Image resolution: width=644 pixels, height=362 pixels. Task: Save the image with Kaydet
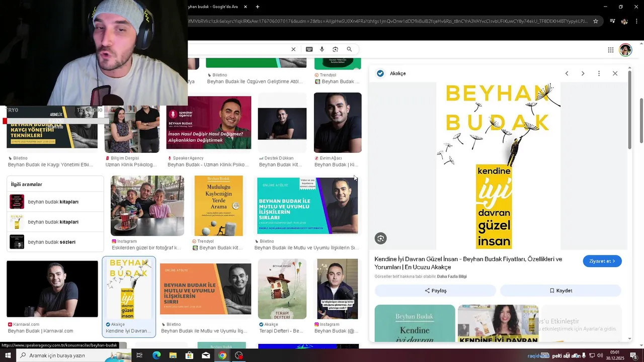(x=560, y=291)
